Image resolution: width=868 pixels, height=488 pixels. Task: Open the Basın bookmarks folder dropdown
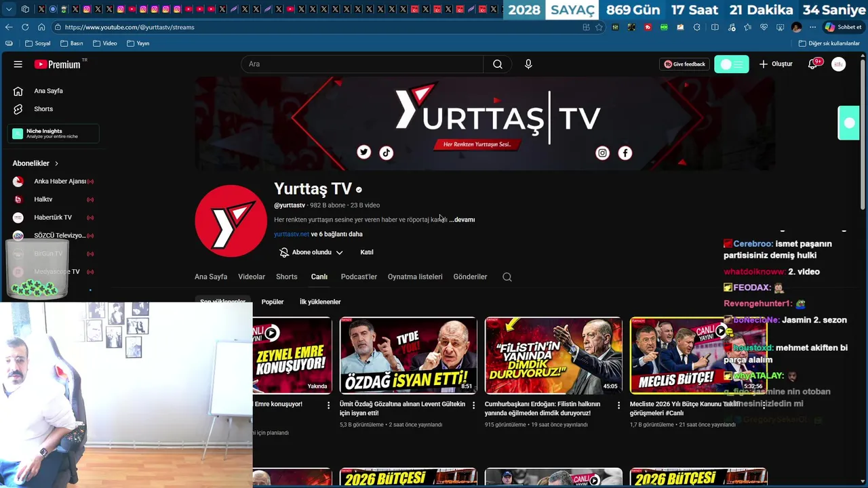71,43
